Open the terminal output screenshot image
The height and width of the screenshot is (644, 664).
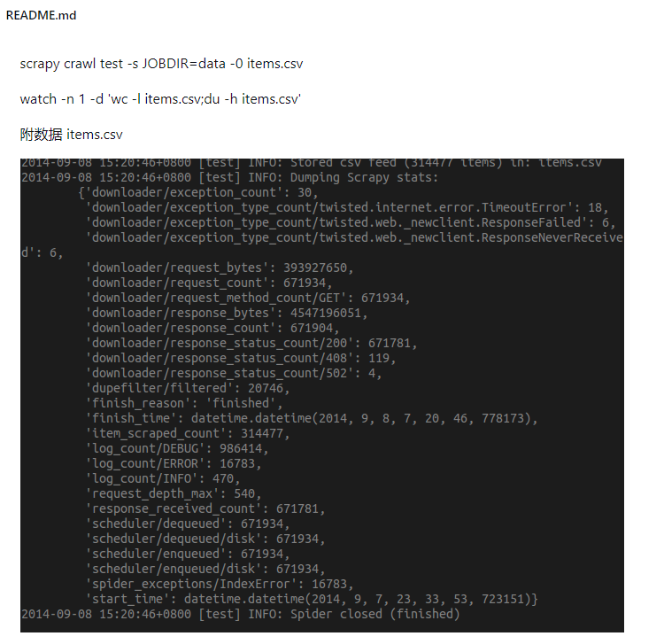point(322,395)
